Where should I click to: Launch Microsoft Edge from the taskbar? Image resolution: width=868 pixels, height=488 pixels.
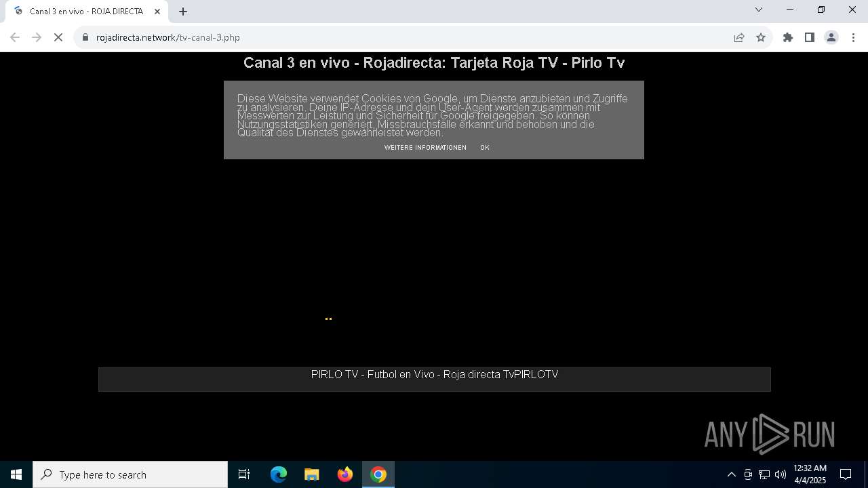[x=279, y=474]
